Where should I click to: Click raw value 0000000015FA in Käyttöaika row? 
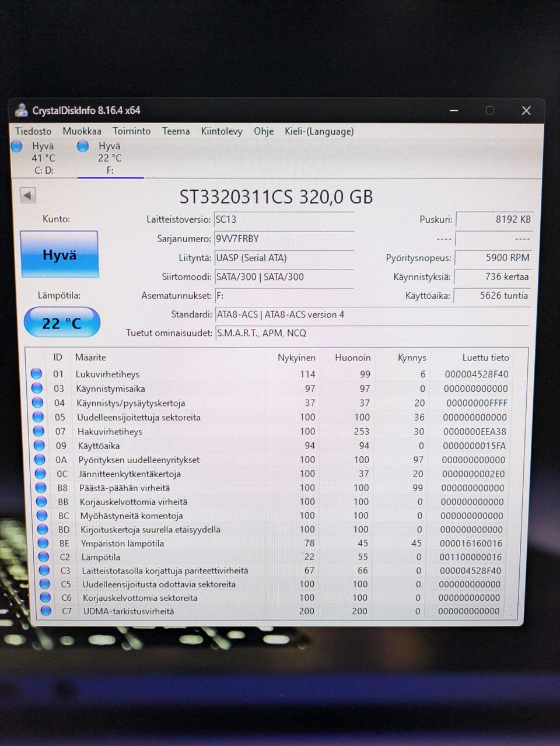(x=474, y=446)
